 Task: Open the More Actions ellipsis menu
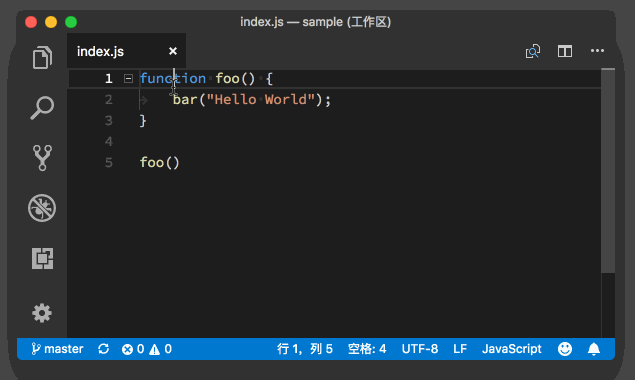click(x=597, y=51)
